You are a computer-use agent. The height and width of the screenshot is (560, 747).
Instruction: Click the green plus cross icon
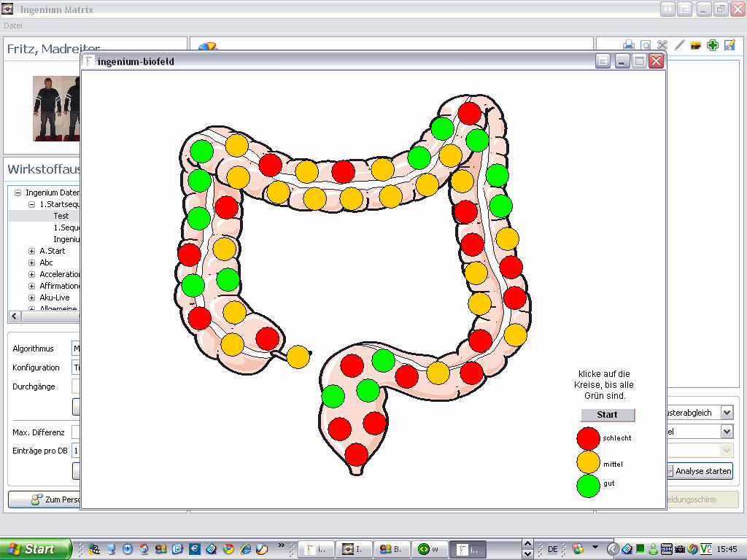(x=713, y=45)
